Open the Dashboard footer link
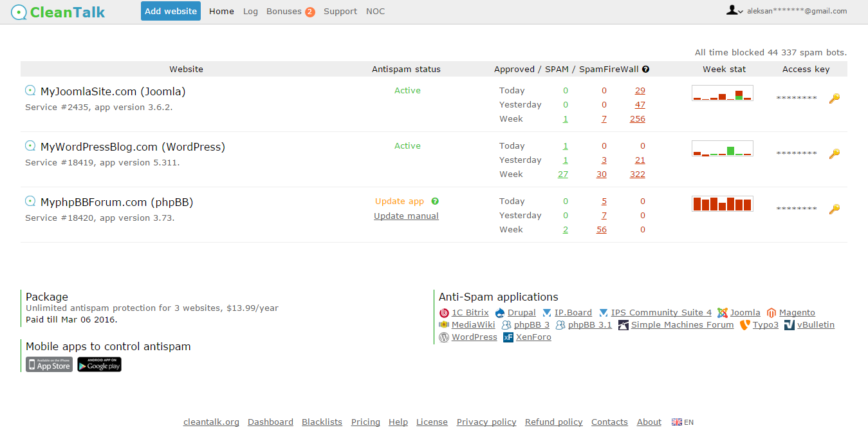868x439 pixels. coord(270,422)
